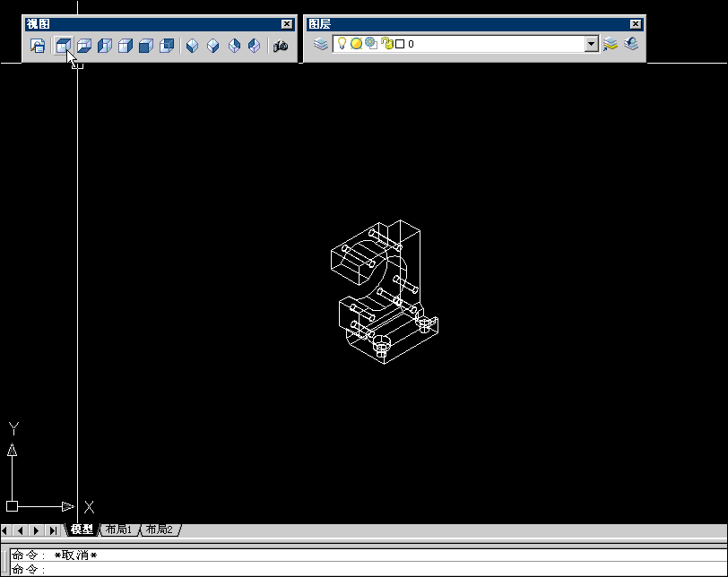Go to previous layout tab arrow

click(x=20, y=530)
